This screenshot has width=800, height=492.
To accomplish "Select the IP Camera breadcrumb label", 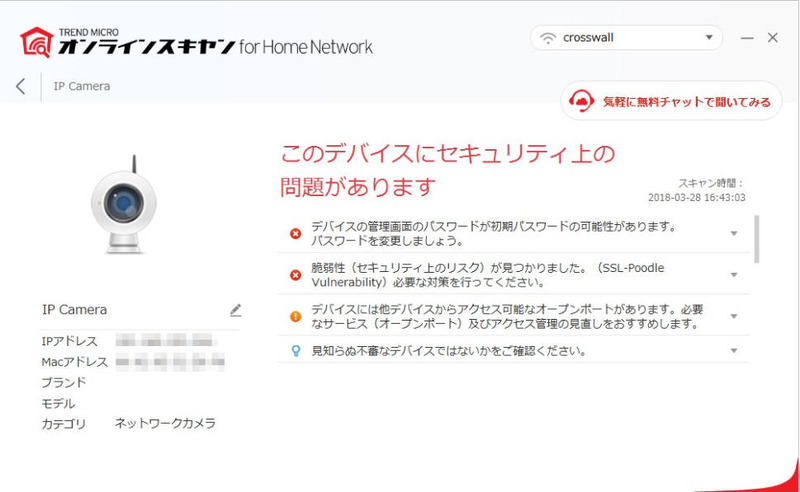I will tap(82, 87).
